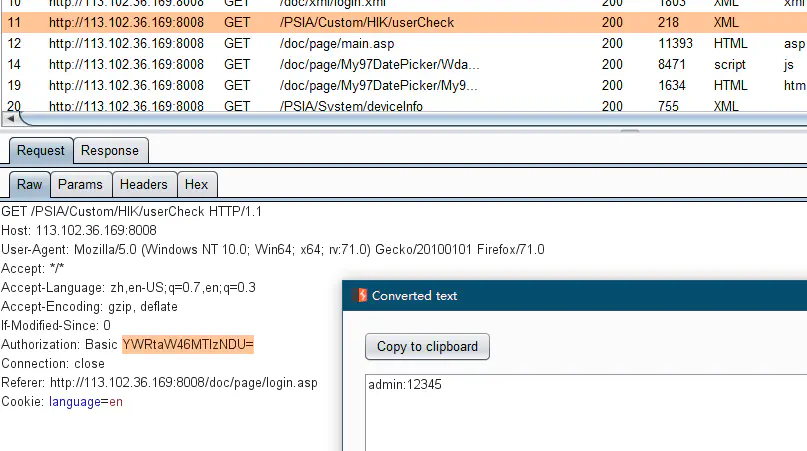Switch to the Response tab
807x451 pixels.
click(109, 150)
